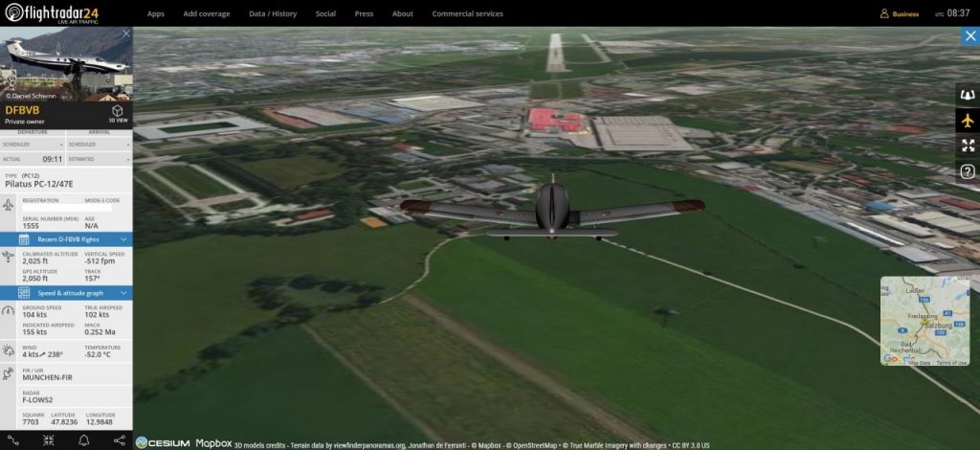This screenshot has height=450, width=980.
Task: Click the UTC 08:37 clock
Action: click(952, 13)
